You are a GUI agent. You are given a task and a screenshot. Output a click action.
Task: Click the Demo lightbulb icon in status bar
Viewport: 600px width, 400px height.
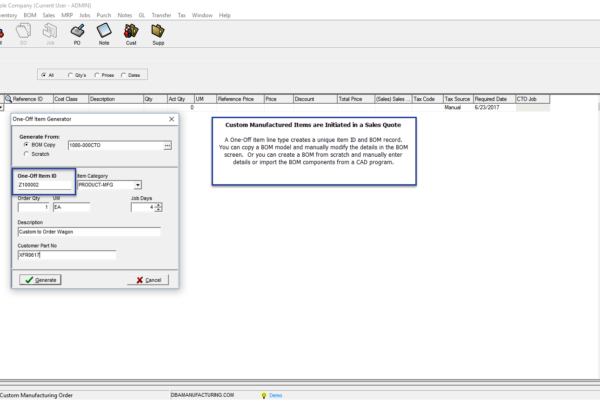coord(264,395)
